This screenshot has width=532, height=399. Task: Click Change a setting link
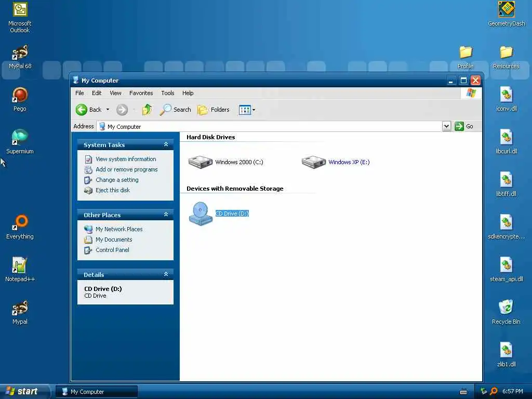(x=117, y=180)
